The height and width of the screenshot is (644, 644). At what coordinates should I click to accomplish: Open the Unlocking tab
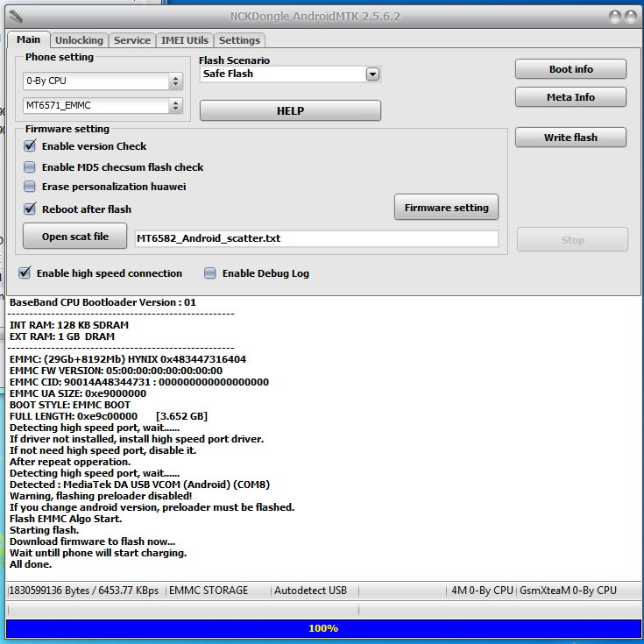coord(79,40)
